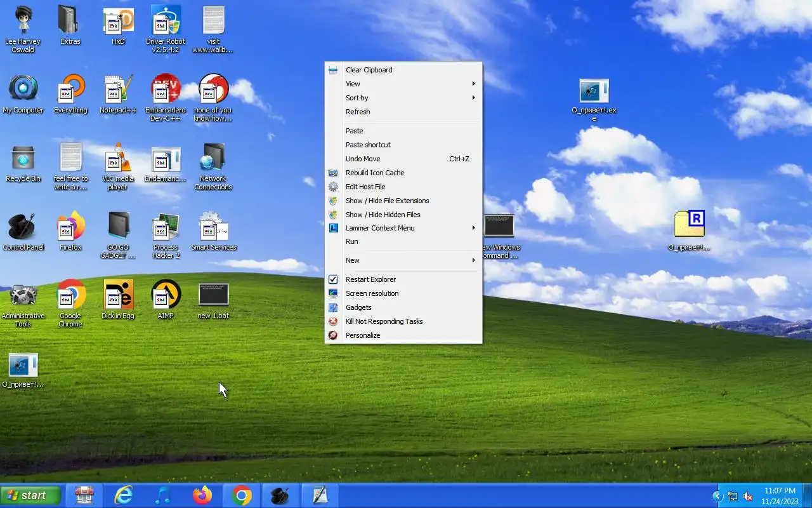This screenshot has height=508, width=812.
Task: Open the music note taskbar icon
Action: (x=162, y=495)
